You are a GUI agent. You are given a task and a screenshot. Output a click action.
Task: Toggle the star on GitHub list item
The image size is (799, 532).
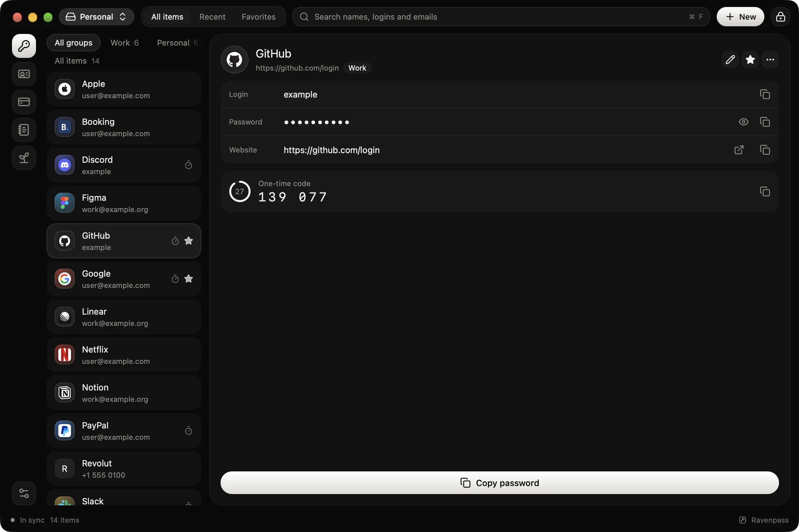(189, 241)
